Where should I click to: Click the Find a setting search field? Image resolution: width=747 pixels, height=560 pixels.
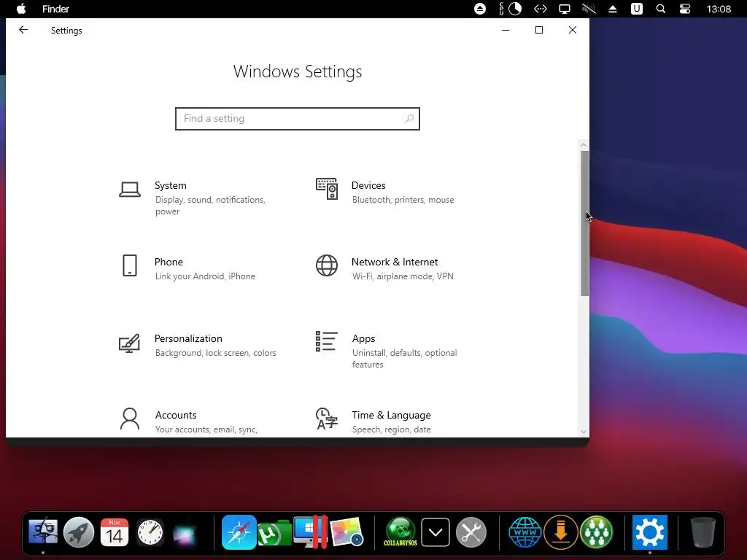pyautogui.click(x=298, y=119)
